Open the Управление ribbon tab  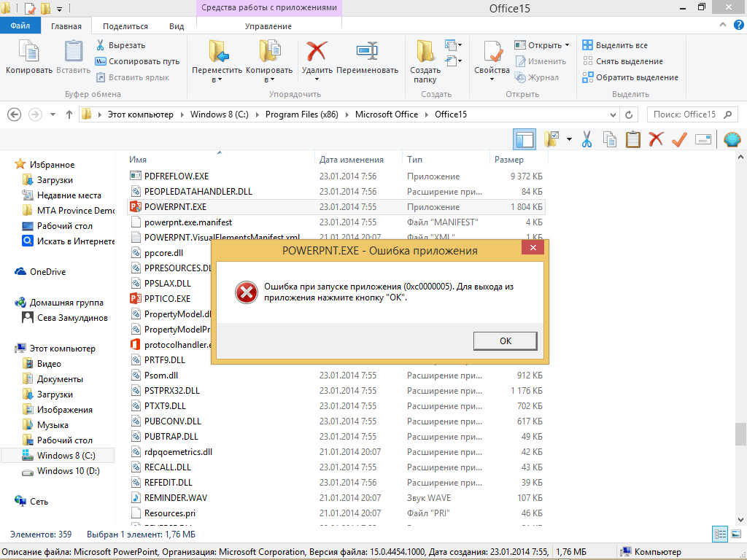click(x=268, y=26)
